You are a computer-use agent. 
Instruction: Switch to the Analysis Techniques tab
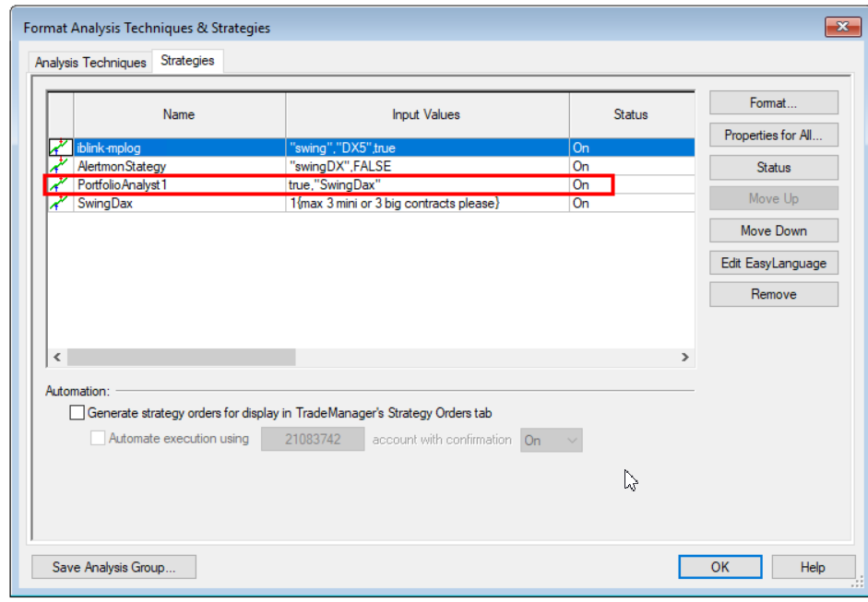pyautogui.click(x=90, y=63)
